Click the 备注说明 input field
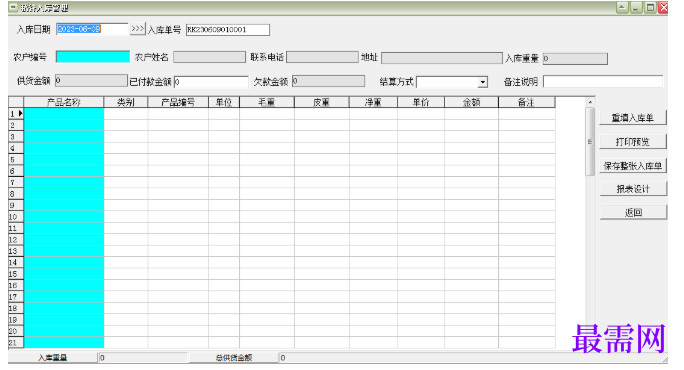This screenshot has height=370, width=684. [603, 82]
